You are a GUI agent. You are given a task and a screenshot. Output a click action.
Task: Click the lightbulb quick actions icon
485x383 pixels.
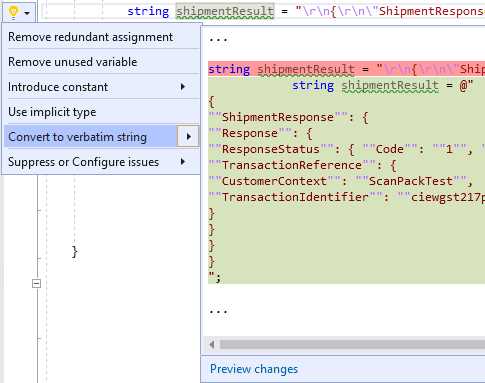tap(13, 12)
